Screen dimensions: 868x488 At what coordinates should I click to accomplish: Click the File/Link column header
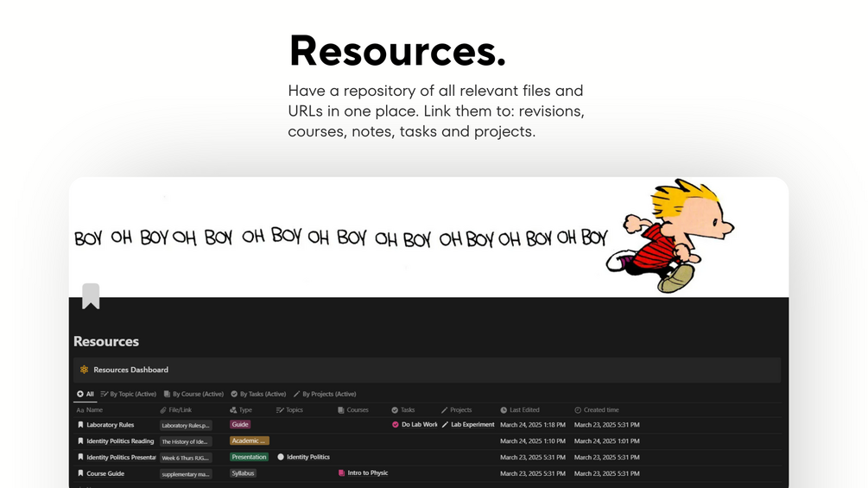176,410
